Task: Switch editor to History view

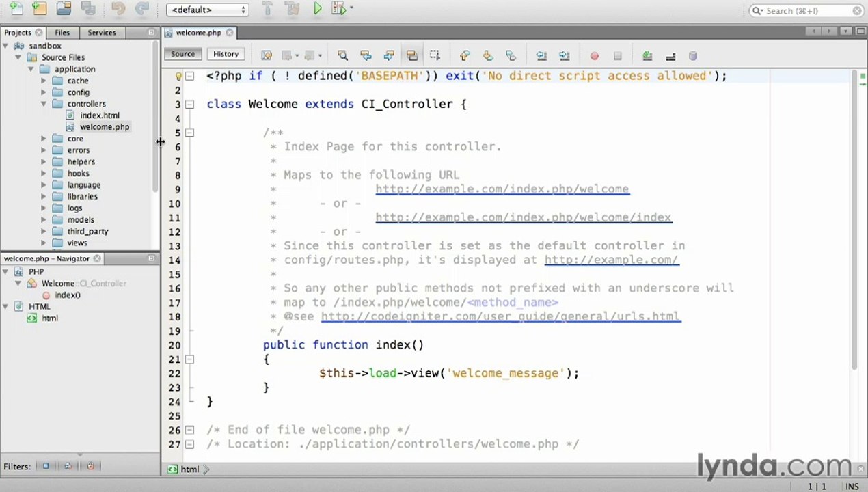Action: point(226,54)
